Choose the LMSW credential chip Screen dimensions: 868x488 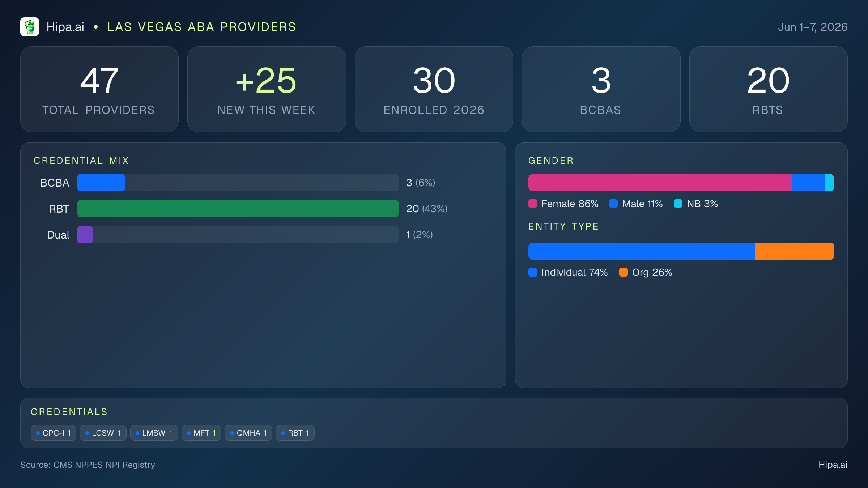(154, 433)
